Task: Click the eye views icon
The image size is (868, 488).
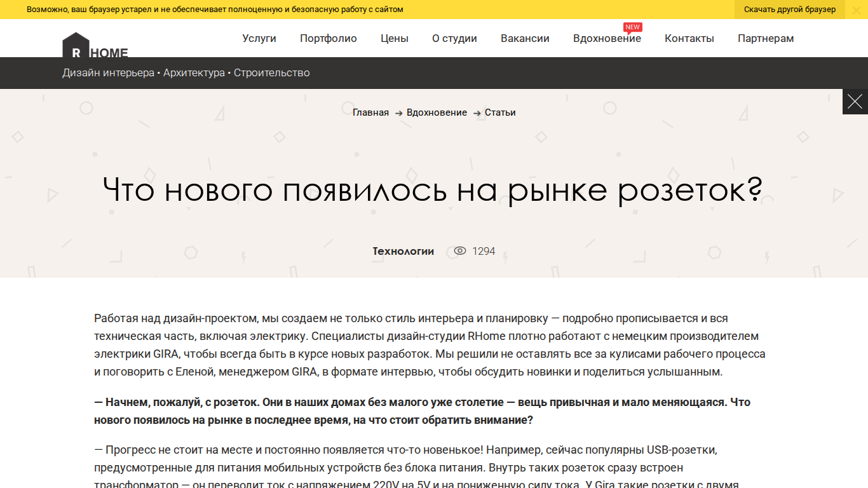Action: tap(460, 251)
